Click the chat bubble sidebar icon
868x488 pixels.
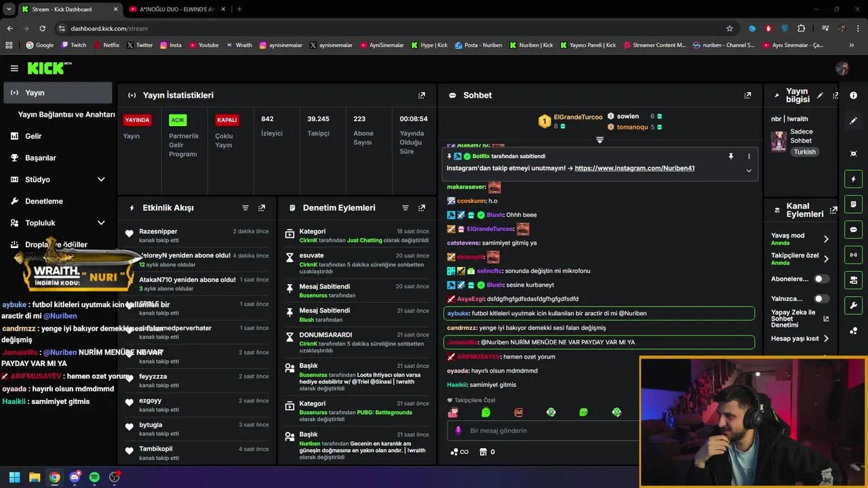(854, 230)
